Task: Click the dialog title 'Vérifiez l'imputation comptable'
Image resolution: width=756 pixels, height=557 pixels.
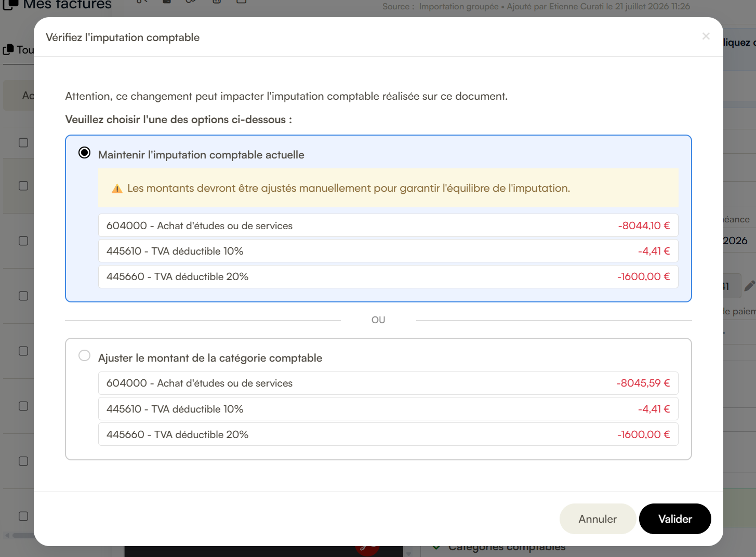Action: coord(123,37)
